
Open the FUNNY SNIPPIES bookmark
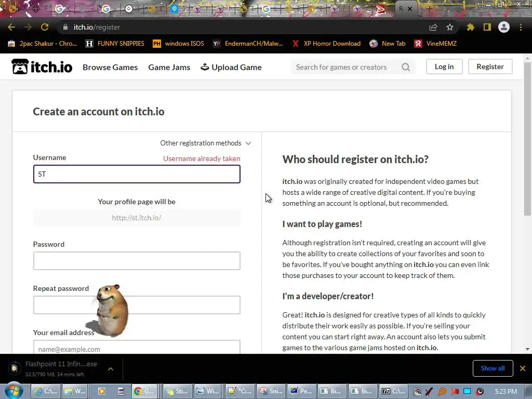(115, 44)
